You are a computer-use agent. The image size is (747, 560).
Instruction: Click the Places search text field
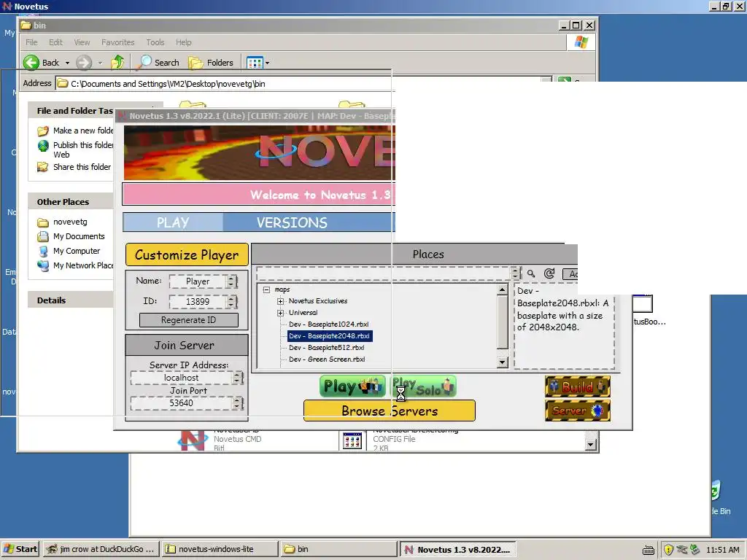384,273
